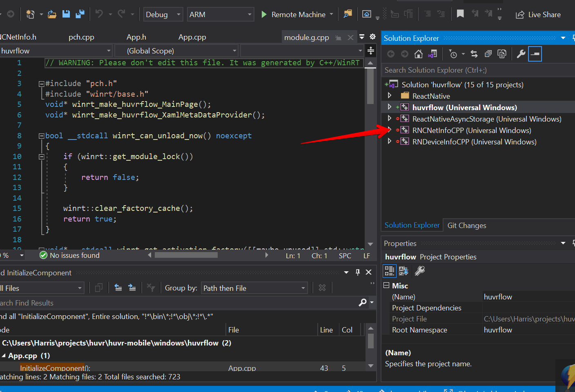The height and width of the screenshot is (392, 575).
Task: Pin the InitializeComponent search results window
Action: pyautogui.click(x=357, y=272)
